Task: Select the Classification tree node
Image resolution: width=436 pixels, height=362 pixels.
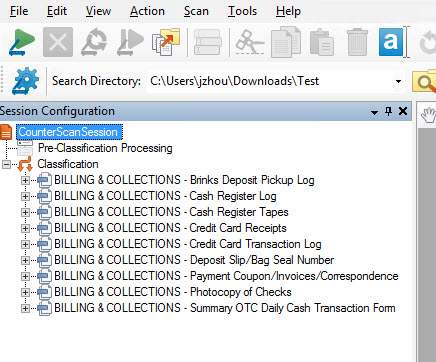Action: click(x=68, y=164)
